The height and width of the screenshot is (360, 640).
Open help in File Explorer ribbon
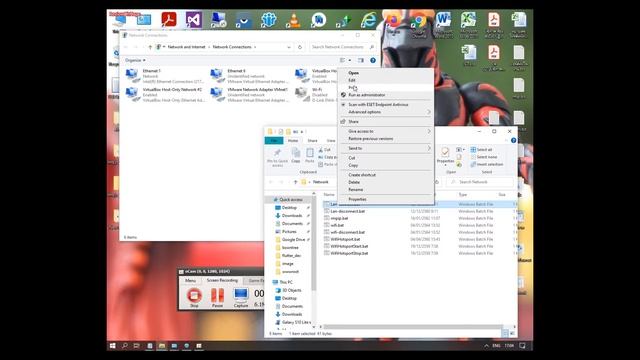point(513,140)
